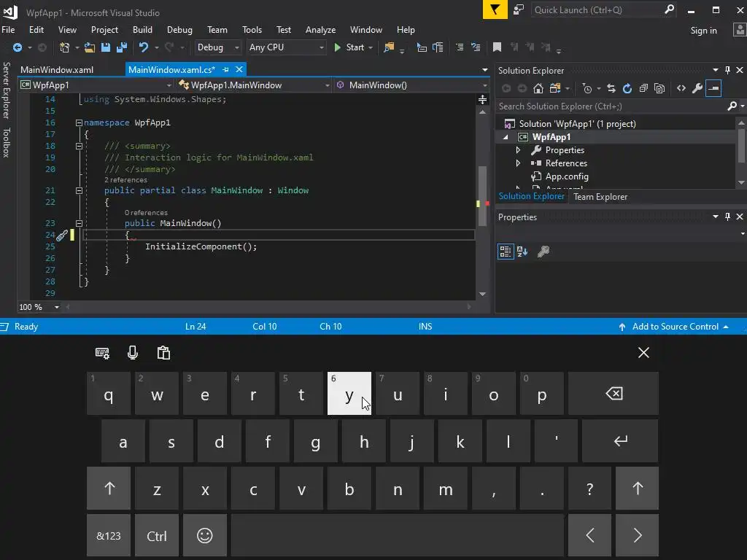Open the MainWindow() member dropdown

click(x=411, y=85)
